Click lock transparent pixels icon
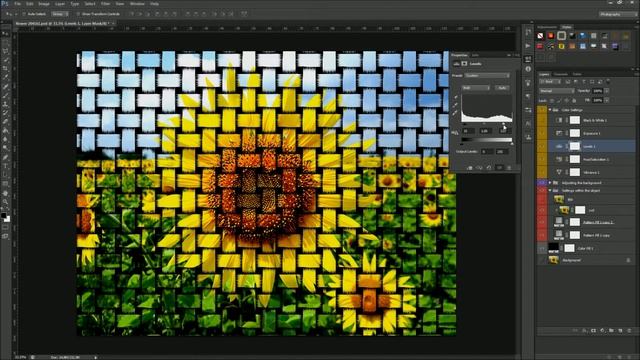This screenshot has width=640, height=360. coord(552,100)
